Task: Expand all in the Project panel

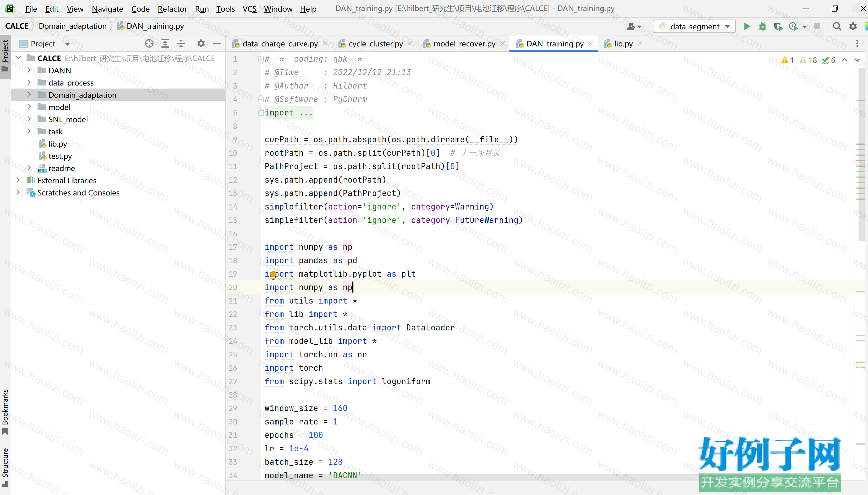Action: point(165,44)
